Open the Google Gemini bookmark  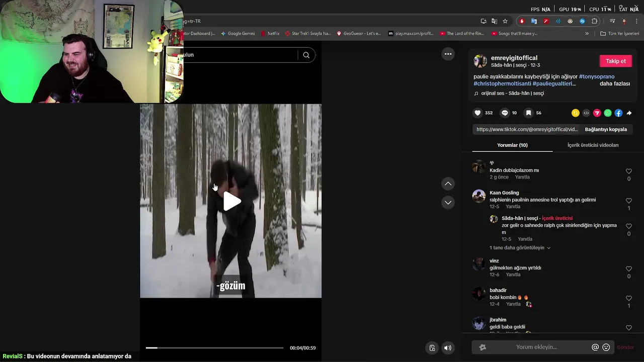pyautogui.click(x=237, y=34)
